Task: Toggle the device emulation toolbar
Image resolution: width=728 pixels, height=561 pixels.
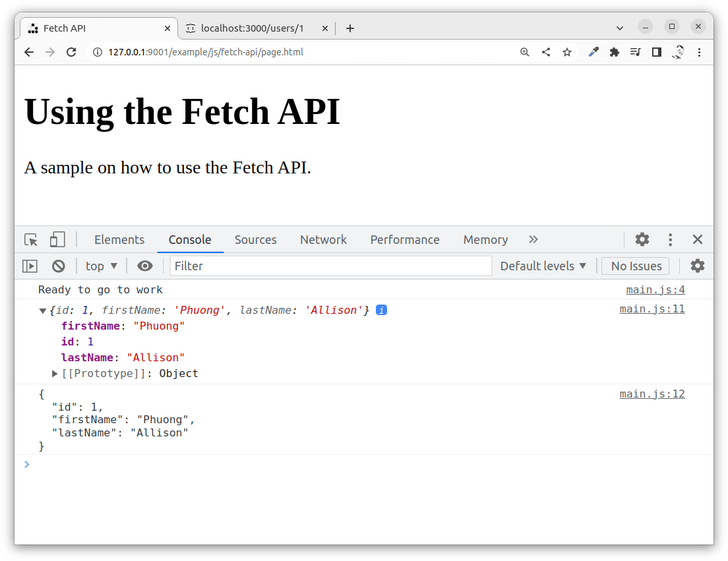Action: tap(57, 239)
